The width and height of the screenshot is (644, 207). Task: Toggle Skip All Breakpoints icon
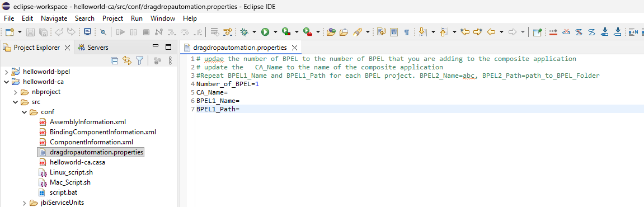(104, 32)
